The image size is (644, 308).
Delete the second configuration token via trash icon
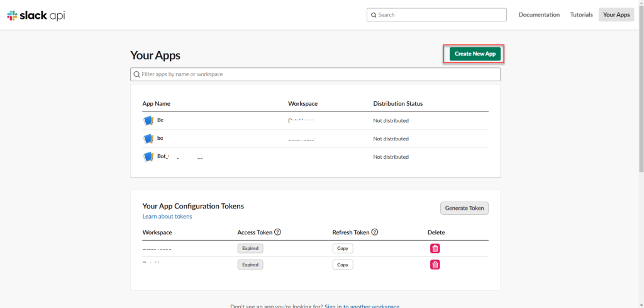tap(435, 265)
